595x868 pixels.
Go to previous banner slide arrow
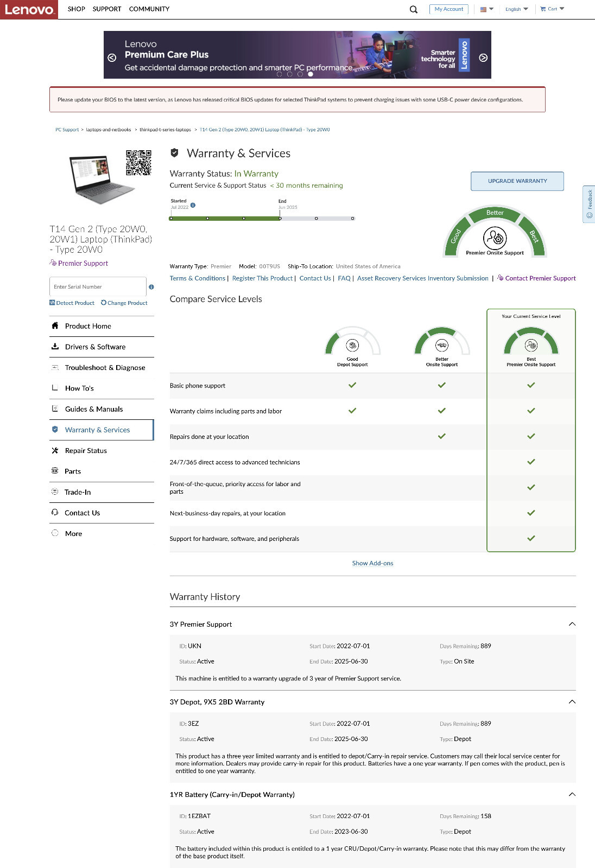[112, 58]
